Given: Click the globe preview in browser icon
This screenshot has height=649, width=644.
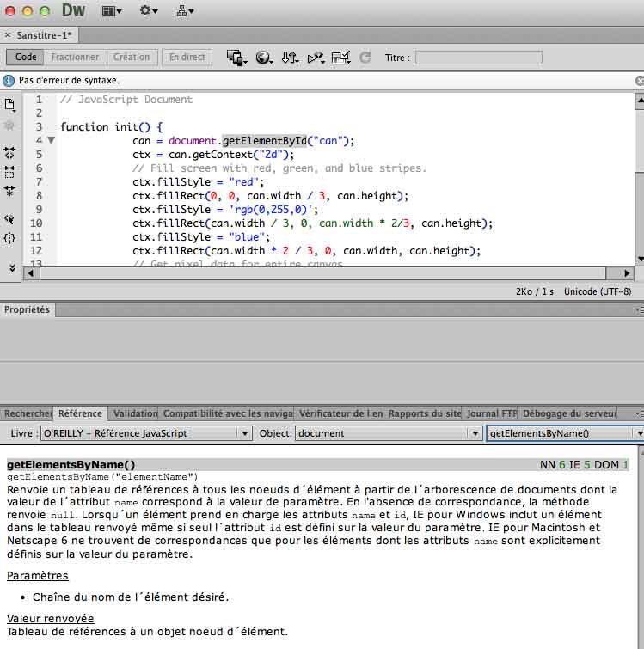Looking at the screenshot, I should pos(264,58).
